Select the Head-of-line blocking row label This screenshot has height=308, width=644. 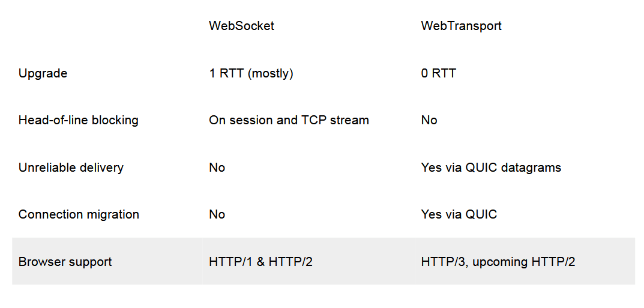tap(78, 120)
